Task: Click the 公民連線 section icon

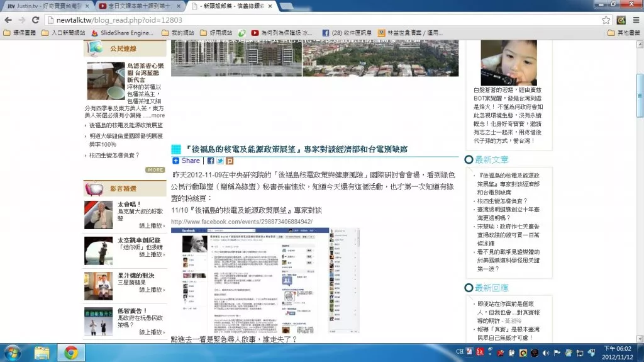Action: [x=96, y=48]
